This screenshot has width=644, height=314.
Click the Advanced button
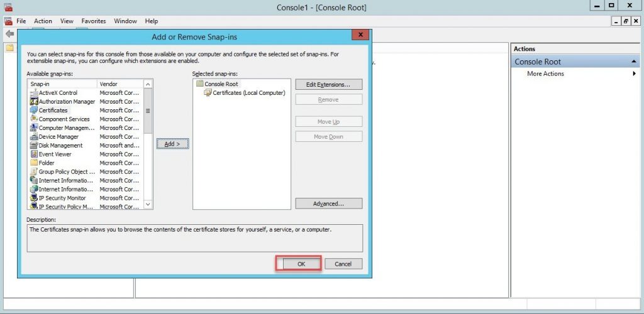(328, 203)
